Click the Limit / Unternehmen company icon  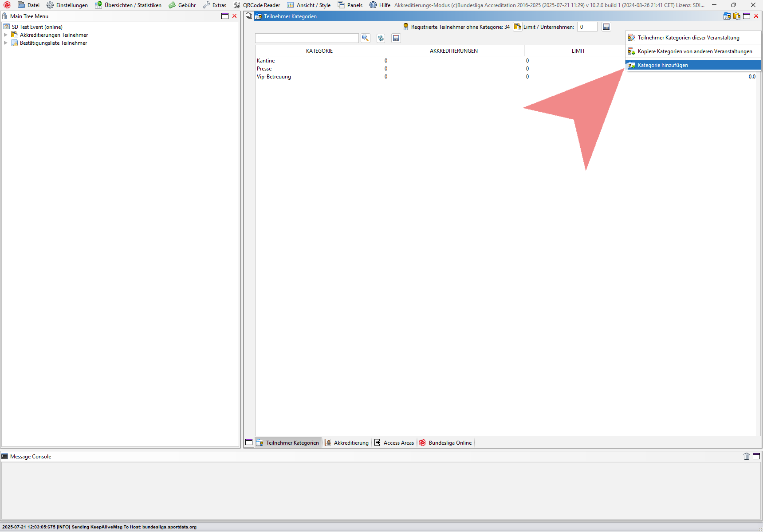(x=518, y=27)
